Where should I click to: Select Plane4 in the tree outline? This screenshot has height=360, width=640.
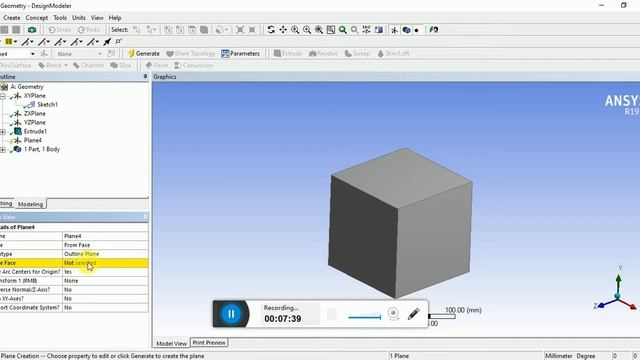point(33,140)
